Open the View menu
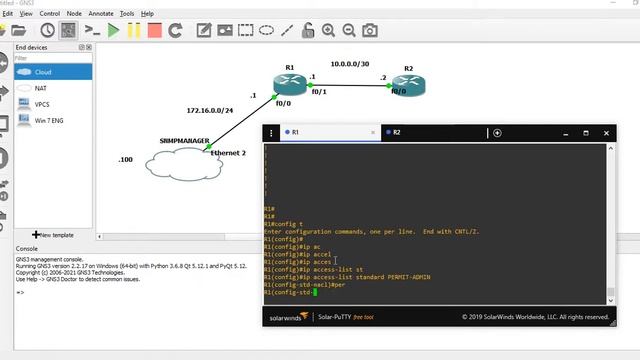This screenshot has height=360, width=640. click(x=26, y=13)
